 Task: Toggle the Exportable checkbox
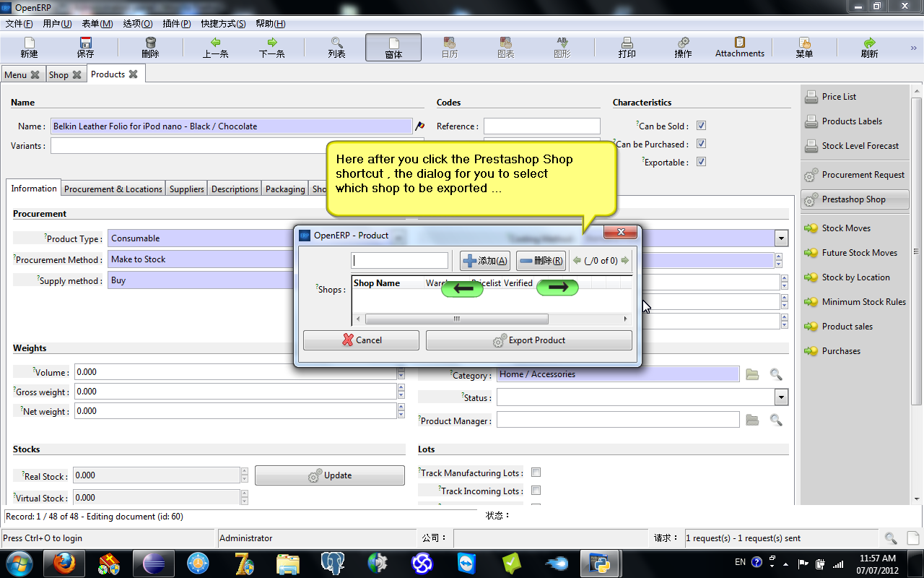(x=701, y=162)
